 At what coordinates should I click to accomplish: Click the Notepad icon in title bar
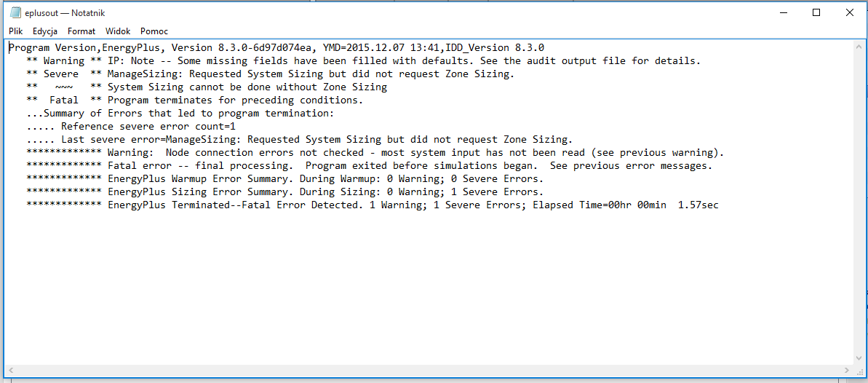(x=15, y=13)
